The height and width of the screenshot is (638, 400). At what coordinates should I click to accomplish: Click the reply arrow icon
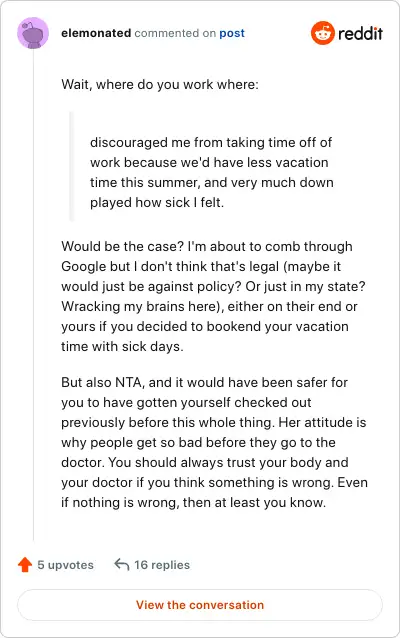click(x=122, y=564)
